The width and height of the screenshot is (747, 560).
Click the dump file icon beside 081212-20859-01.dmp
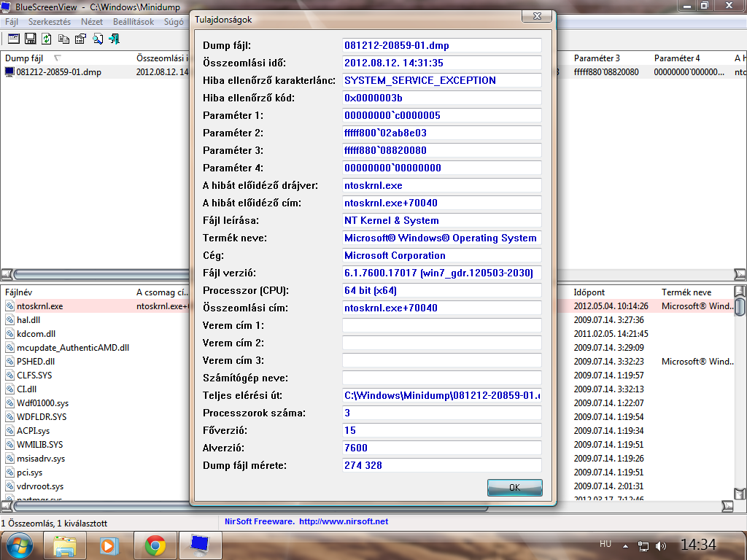click(x=9, y=72)
